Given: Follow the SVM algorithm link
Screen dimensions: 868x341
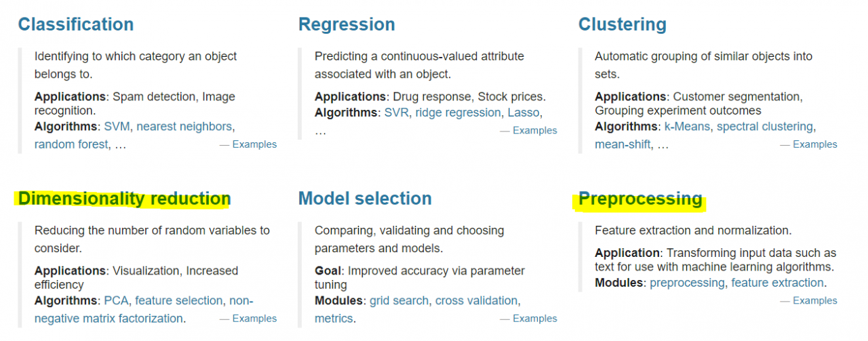Looking at the screenshot, I should 117,127.
